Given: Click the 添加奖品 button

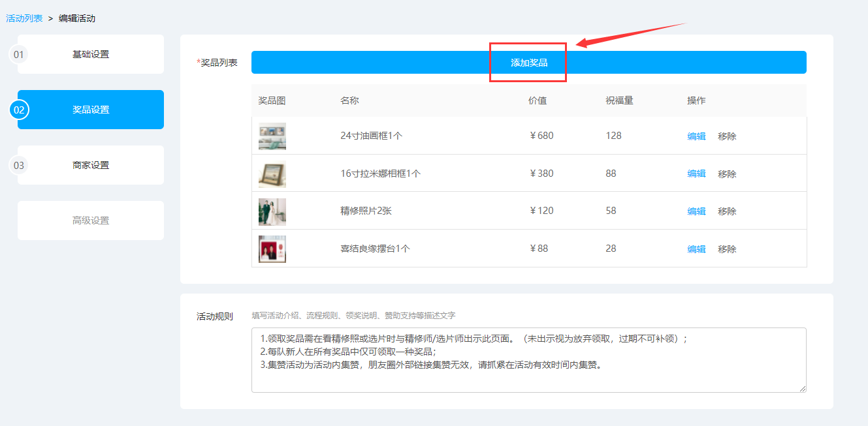Looking at the screenshot, I should 528,63.
